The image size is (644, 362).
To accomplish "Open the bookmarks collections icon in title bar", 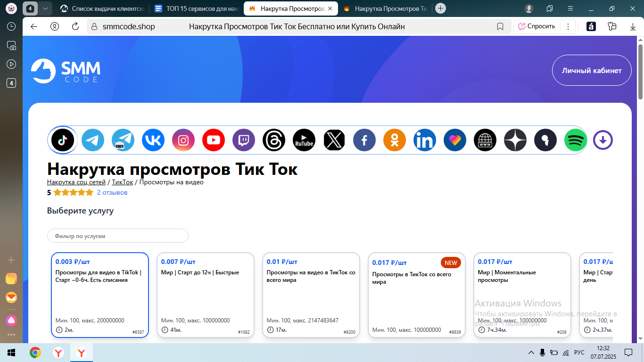I will 550,8.
